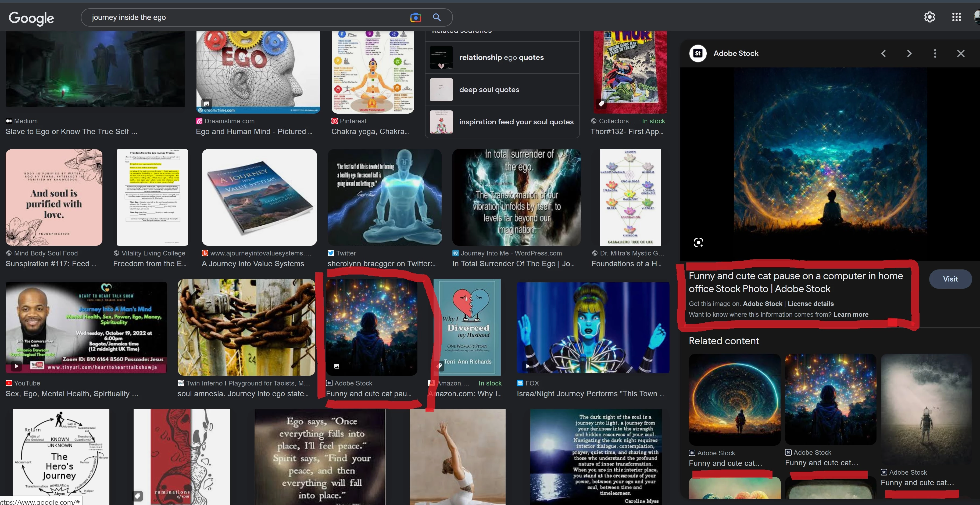Screen dimensions: 980x505
Task: Click the Lens search-inside-image icon
Action: point(698,243)
